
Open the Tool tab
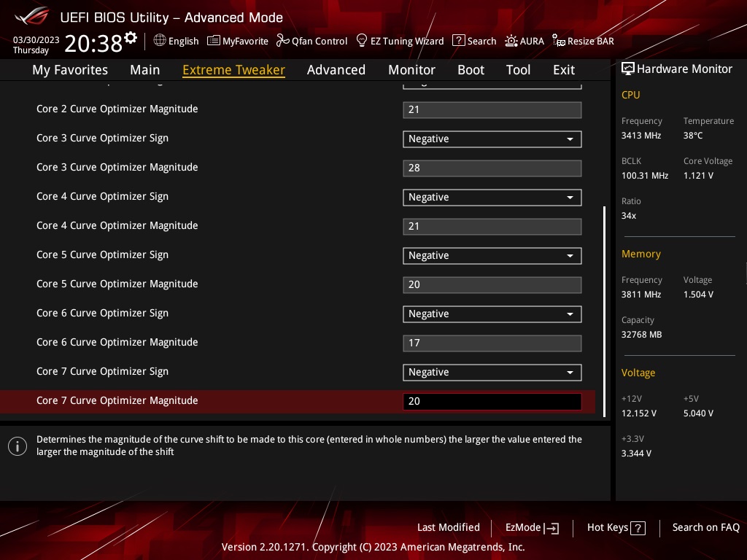tap(518, 70)
